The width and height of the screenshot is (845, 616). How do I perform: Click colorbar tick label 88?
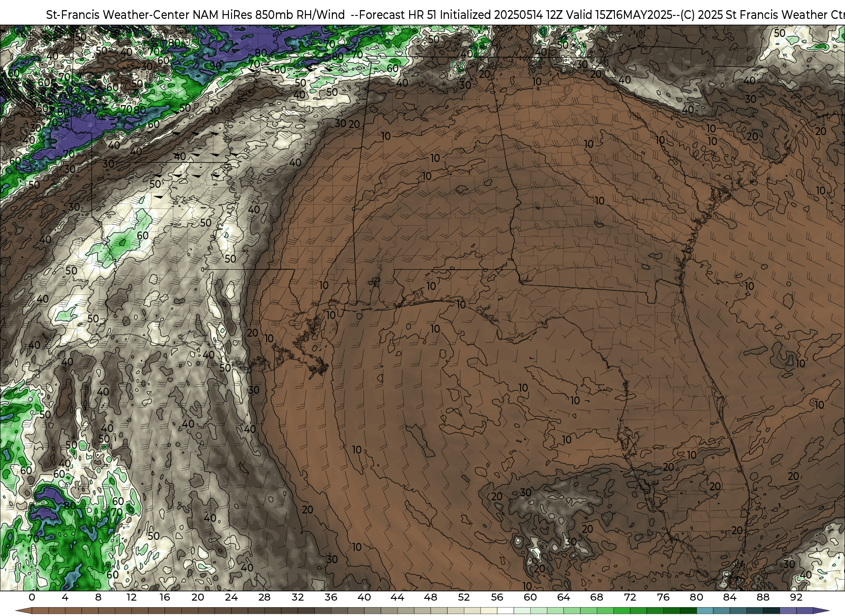point(763,597)
